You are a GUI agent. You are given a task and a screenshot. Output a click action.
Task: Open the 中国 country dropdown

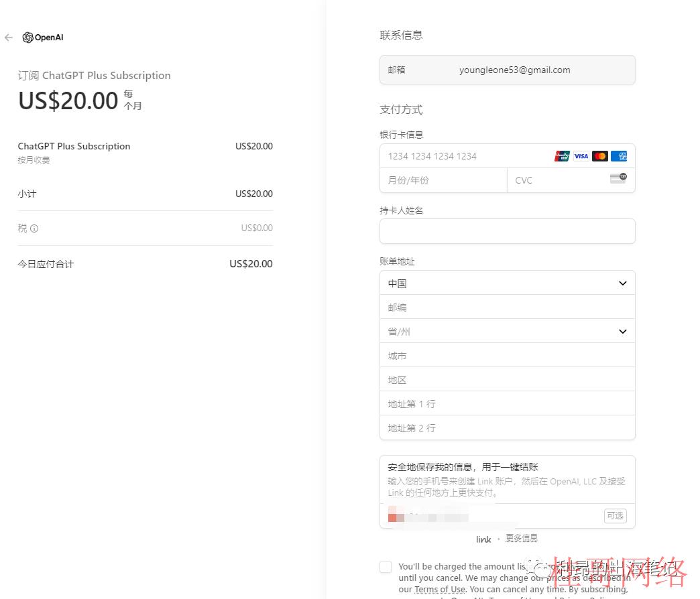pyautogui.click(x=507, y=283)
